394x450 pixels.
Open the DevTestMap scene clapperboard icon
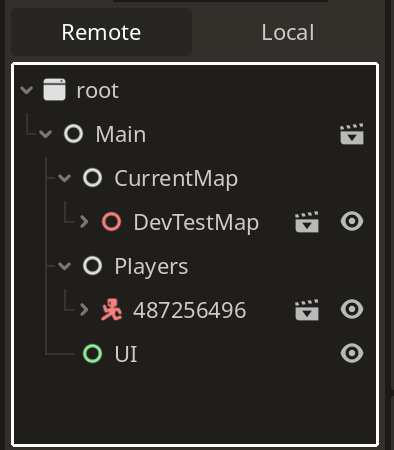click(307, 222)
